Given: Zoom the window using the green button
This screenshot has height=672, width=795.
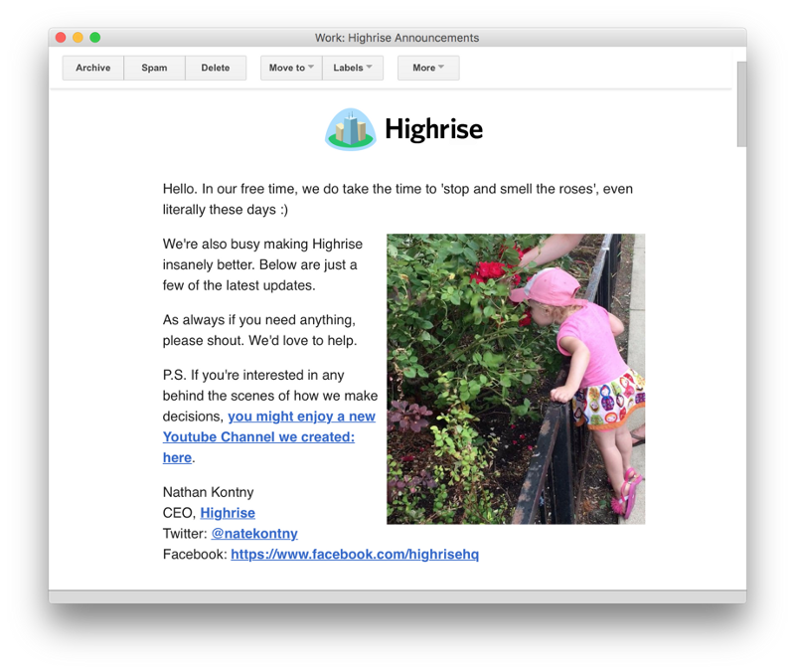Looking at the screenshot, I should [x=95, y=38].
